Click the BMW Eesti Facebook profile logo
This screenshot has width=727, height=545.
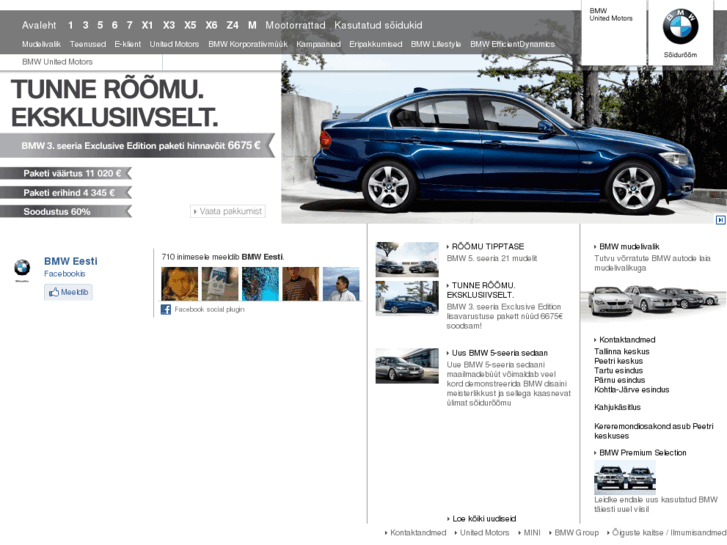pos(22,268)
